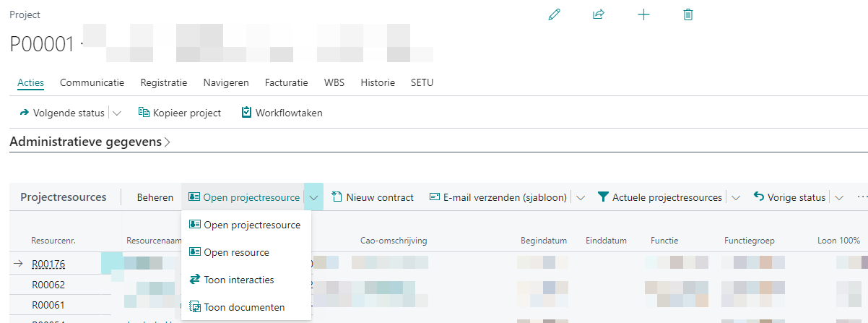868x323 pixels.
Task: Open the Actuele projectresources filter dropdown arrow
Action: coord(736,197)
